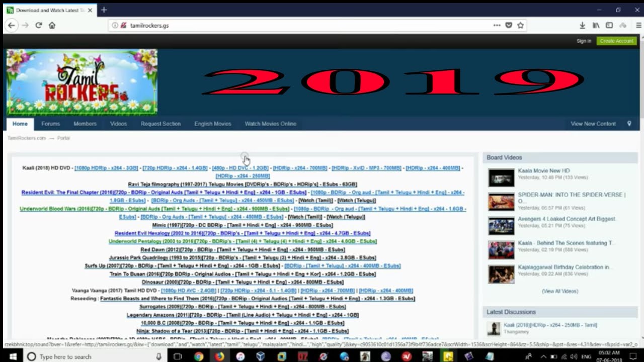Screen dimensions: 644x362
Task: Open Kaali 720p HDRip 1.4GB link
Action: point(175,168)
